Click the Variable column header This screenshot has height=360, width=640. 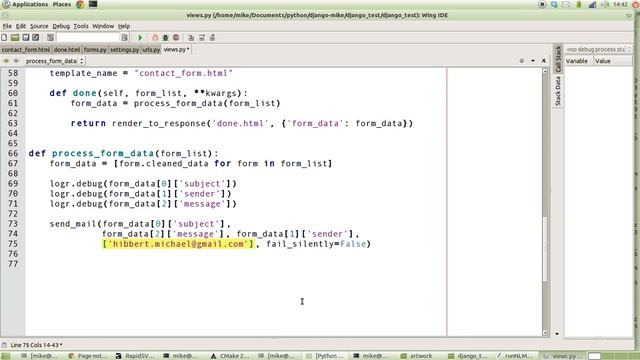point(578,61)
